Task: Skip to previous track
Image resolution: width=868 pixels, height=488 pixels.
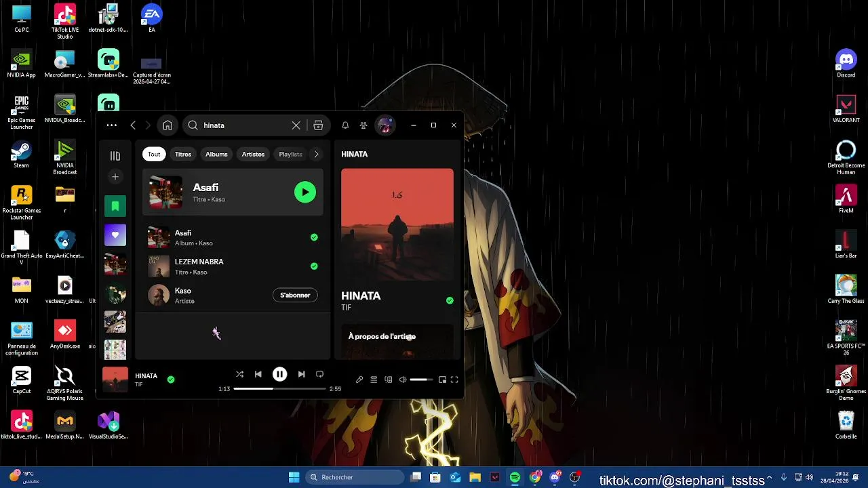Action: 258,374
